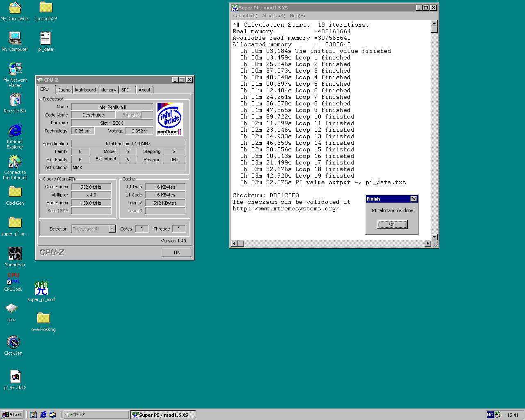
Task: Click Show Desktop quick launch icon
Action: click(x=34, y=415)
